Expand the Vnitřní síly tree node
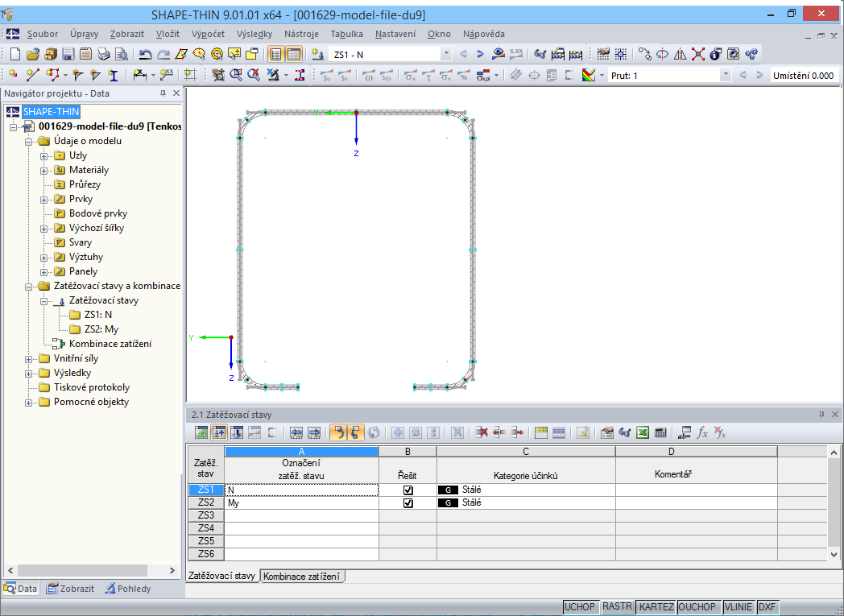The image size is (844, 616). tap(28, 359)
